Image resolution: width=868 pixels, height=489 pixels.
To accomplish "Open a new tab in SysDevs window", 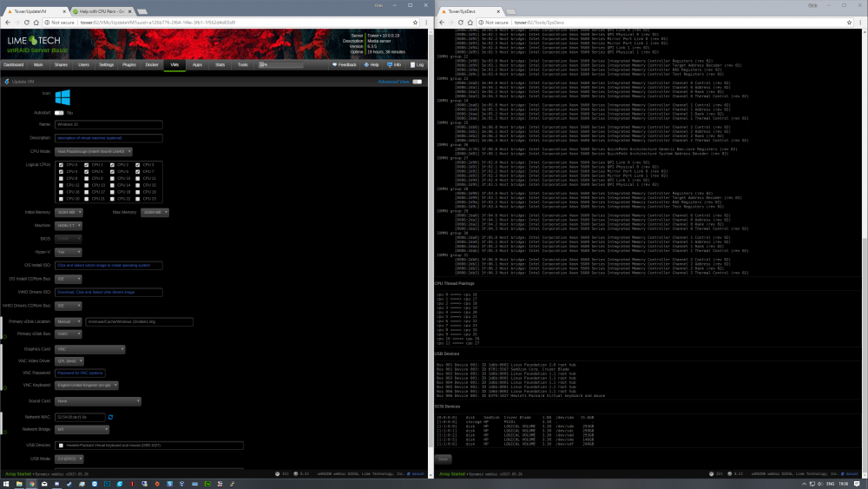I will point(511,11).
